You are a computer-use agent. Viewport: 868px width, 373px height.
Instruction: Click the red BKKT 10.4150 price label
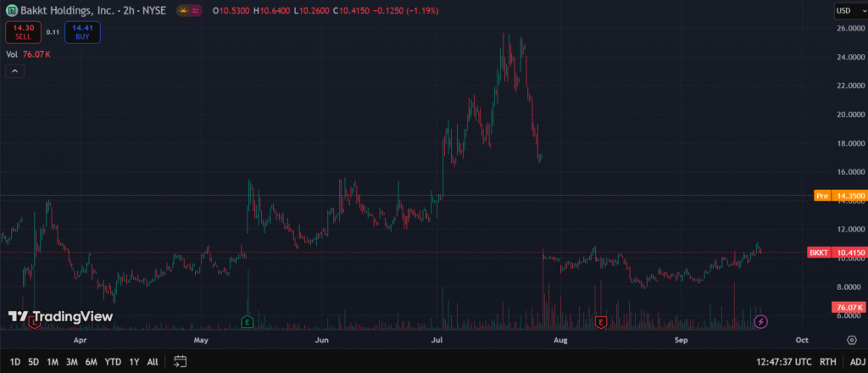pyautogui.click(x=837, y=253)
